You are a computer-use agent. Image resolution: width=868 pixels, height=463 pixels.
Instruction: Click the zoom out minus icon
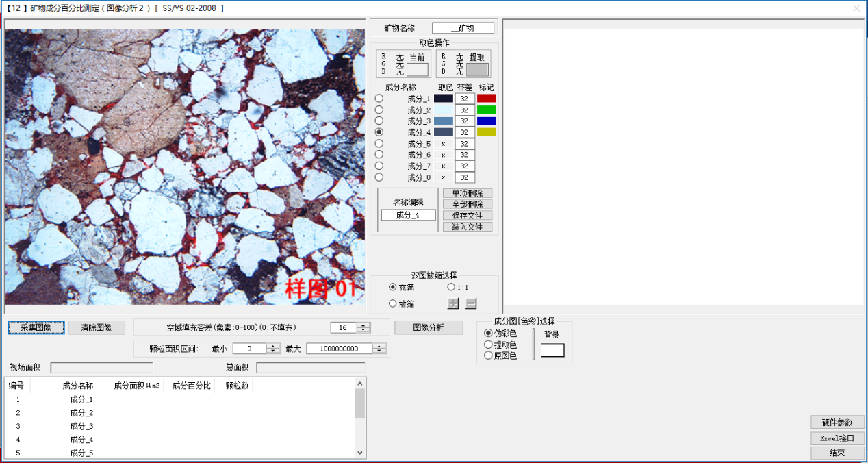(x=470, y=303)
